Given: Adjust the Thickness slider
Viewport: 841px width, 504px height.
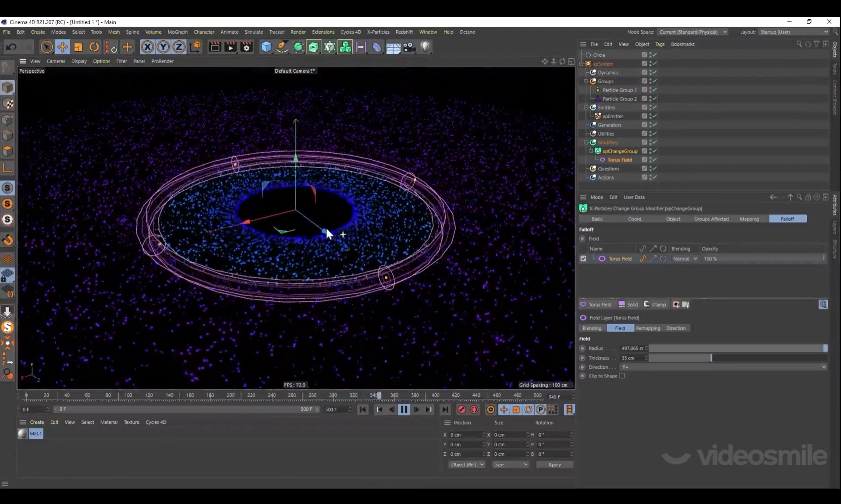Looking at the screenshot, I should tap(711, 358).
